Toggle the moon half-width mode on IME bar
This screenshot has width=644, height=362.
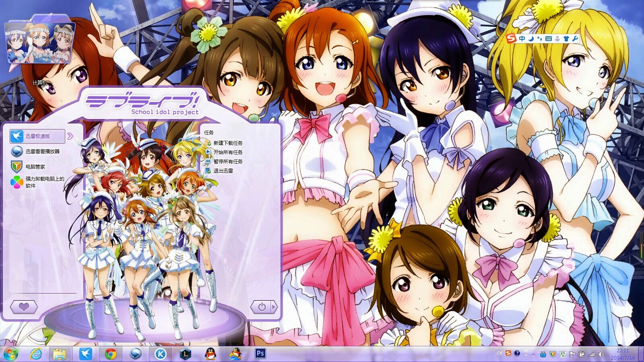click(531, 39)
